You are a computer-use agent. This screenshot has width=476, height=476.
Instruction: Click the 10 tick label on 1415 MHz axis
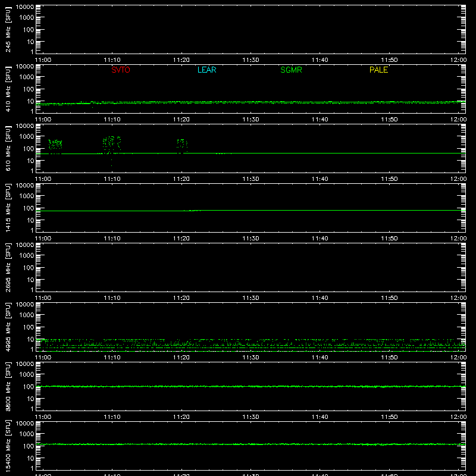click(x=30, y=220)
